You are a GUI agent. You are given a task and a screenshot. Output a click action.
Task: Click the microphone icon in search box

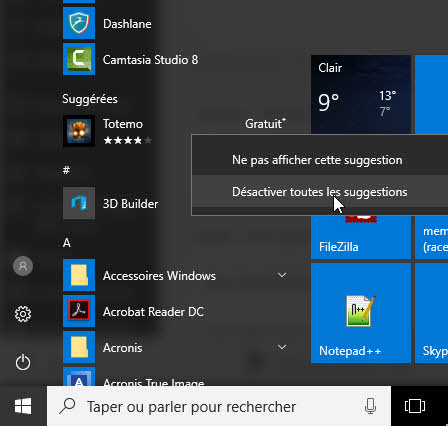point(370,406)
